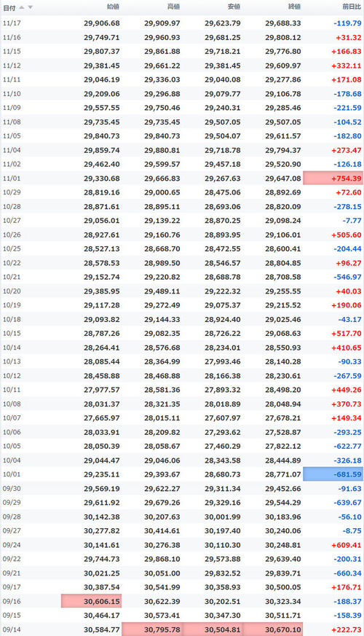Sort dates descending with the down arrow
The height and width of the screenshot is (636, 364).
[x=30, y=7]
